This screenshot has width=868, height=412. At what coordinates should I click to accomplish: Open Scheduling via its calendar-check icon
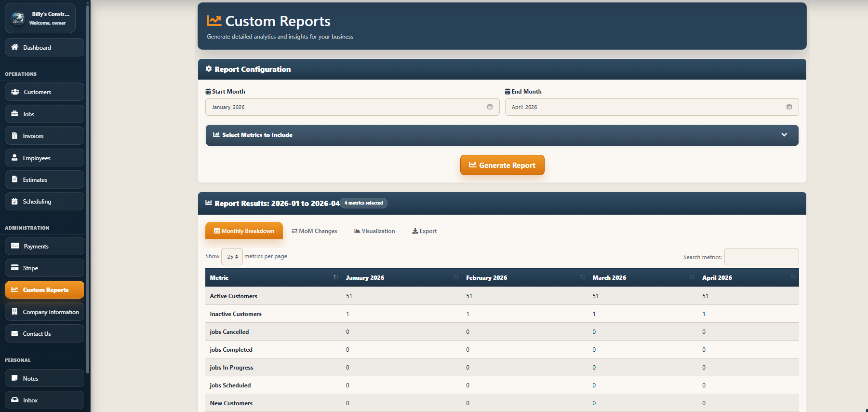click(x=14, y=201)
